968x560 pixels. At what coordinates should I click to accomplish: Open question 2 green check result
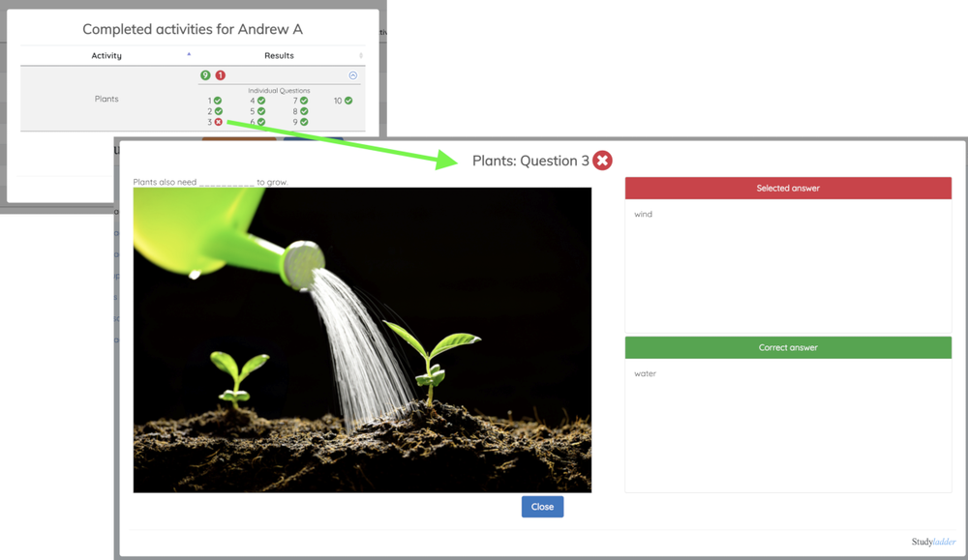tap(218, 111)
